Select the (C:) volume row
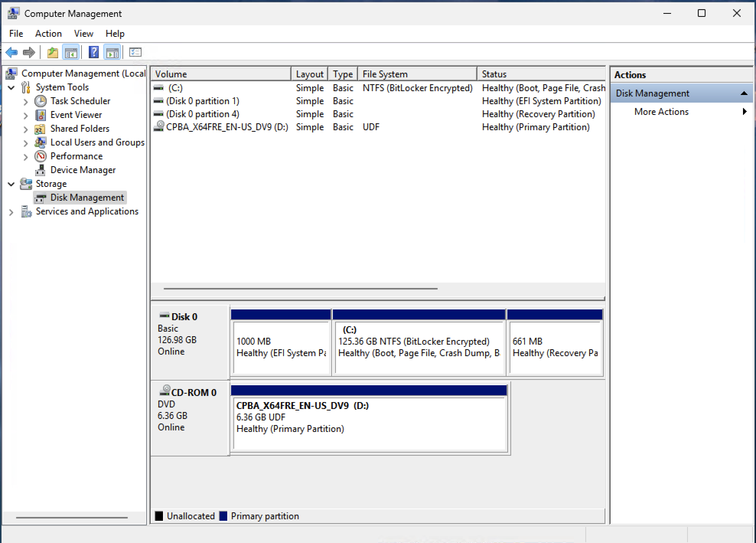 click(x=378, y=88)
